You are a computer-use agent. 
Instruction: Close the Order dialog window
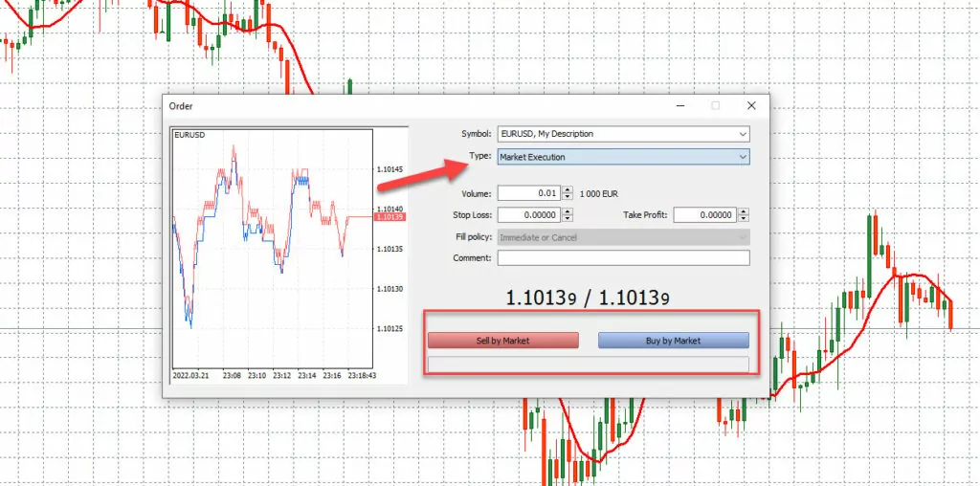coord(751,106)
